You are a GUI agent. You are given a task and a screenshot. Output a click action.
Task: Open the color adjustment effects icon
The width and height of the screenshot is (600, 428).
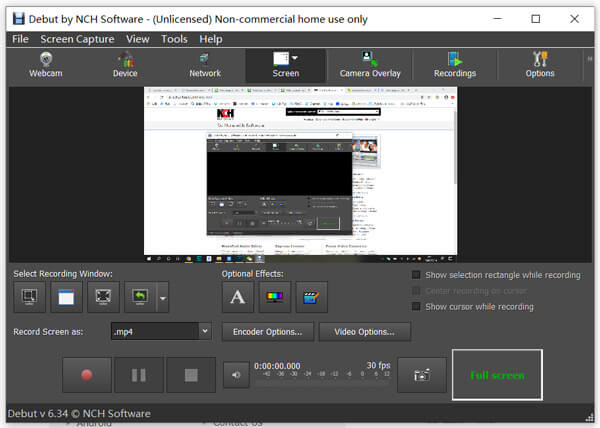(x=275, y=297)
